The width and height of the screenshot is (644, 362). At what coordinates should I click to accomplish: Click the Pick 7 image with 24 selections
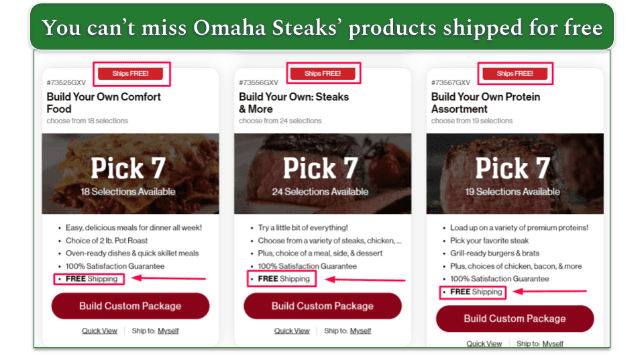tap(323, 174)
